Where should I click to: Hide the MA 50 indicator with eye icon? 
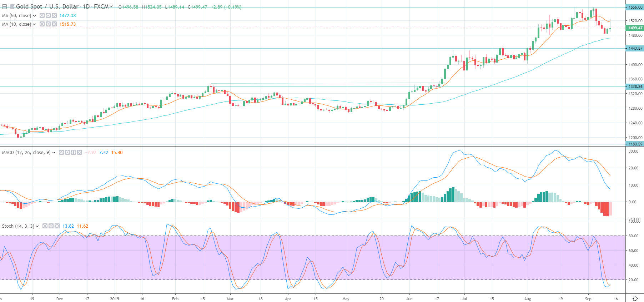[x=42, y=15]
